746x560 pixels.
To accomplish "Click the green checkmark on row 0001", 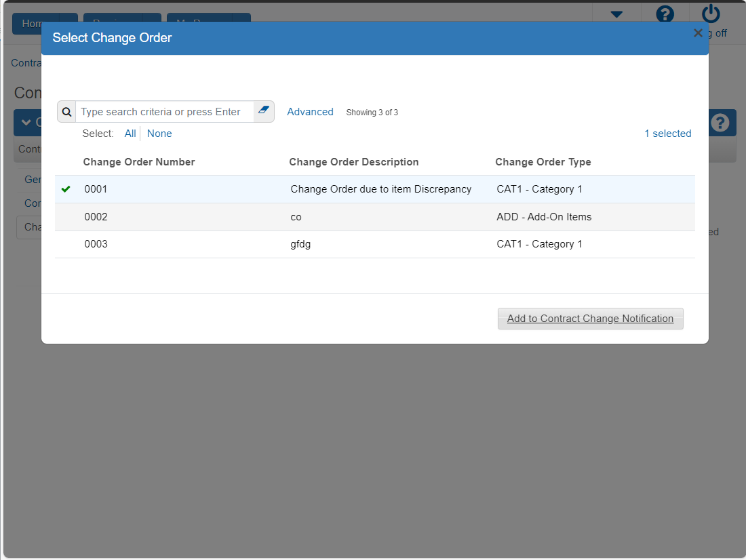I will coord(66,189).
